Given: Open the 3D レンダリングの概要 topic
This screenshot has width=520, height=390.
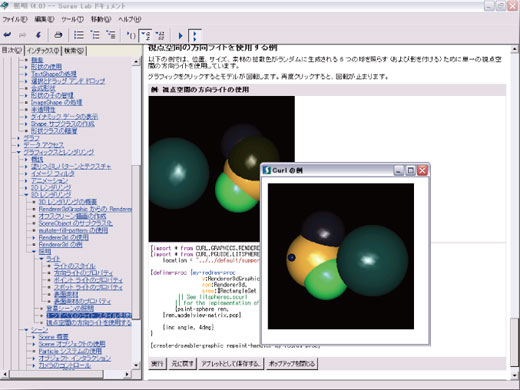Looking at the screenshot, I should (x=68, y=202).
